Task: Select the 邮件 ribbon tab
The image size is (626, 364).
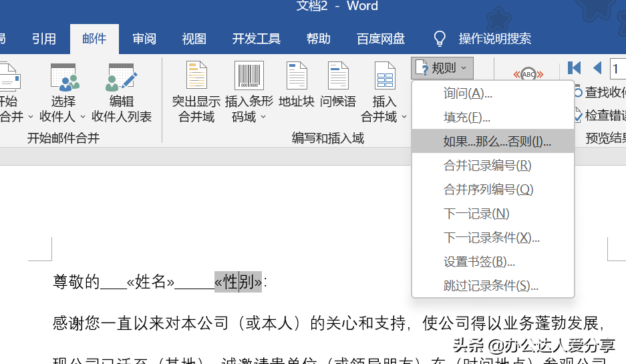Action: point(94,39)
